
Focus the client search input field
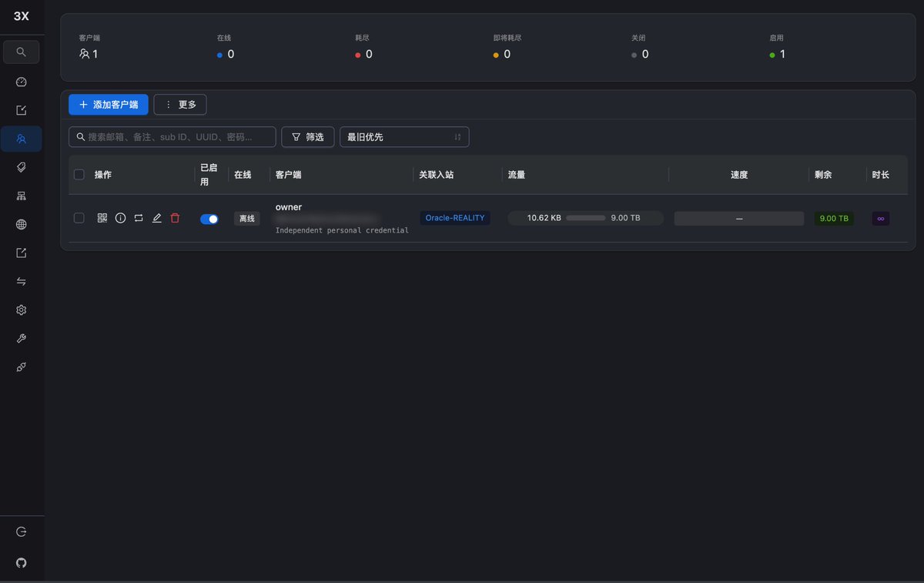click(172, 137)
